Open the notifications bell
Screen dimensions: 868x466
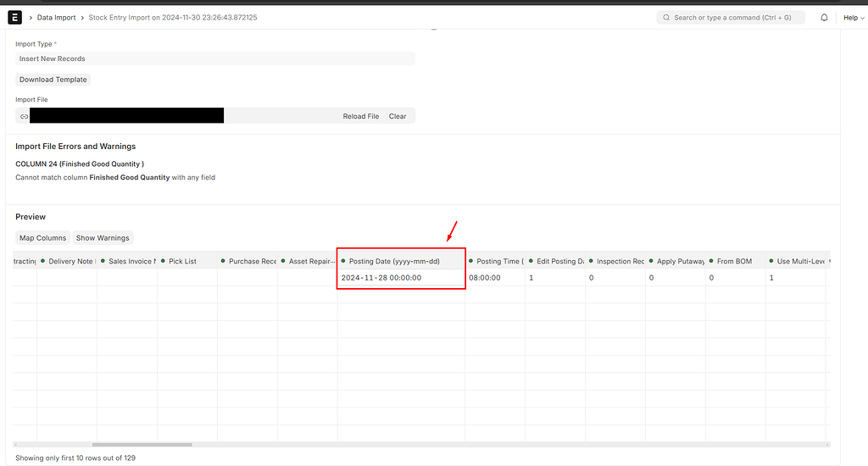(x=824, y=17)
